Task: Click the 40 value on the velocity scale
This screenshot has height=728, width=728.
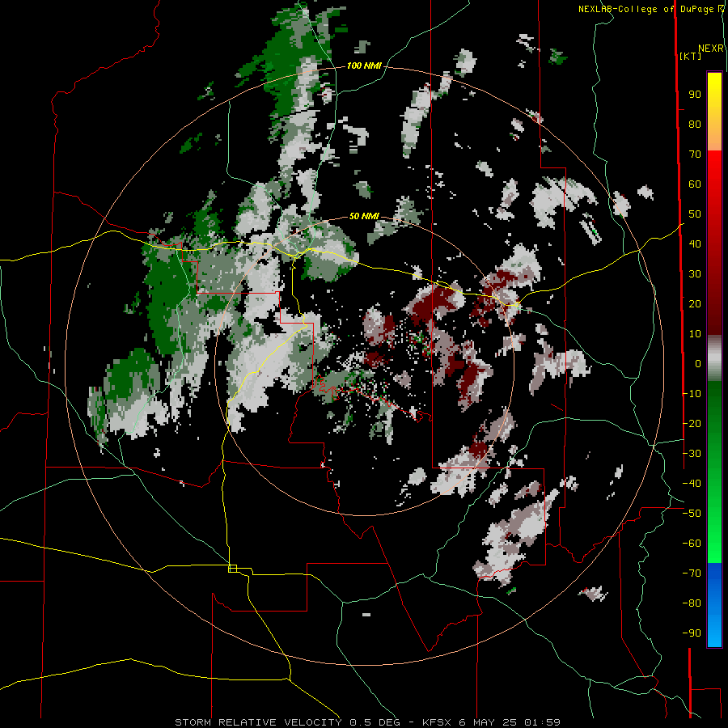Action: pos(695,244)
